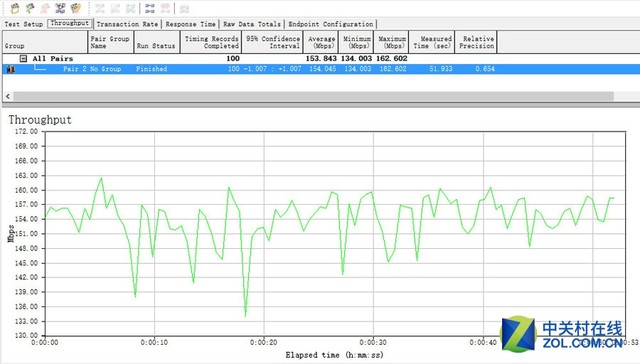Open the Response Time tab
The image size is (640, 364).
pos(191,24)
